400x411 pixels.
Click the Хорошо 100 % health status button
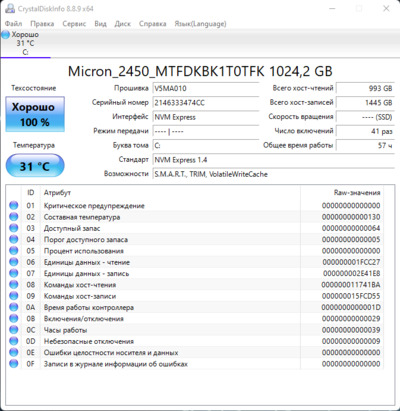click(35, 114)
